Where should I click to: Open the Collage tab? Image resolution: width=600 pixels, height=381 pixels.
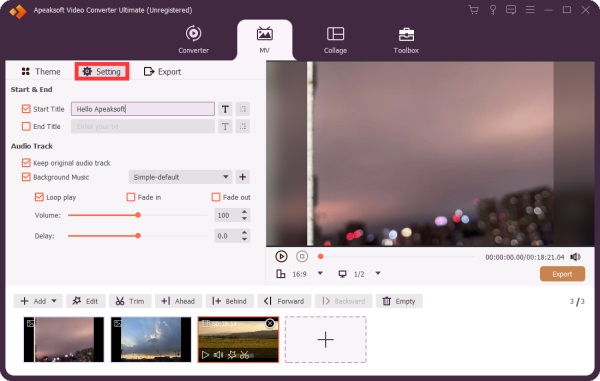pos(335,40)
